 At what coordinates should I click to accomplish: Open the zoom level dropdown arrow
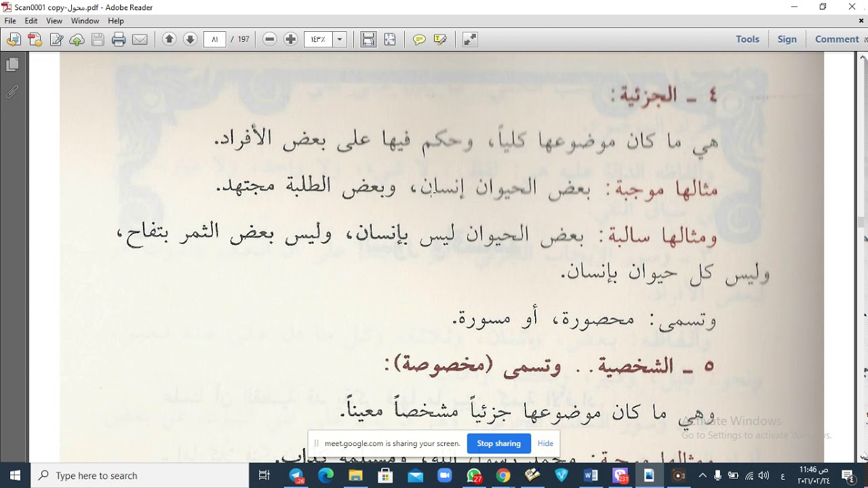coord(340,39)
